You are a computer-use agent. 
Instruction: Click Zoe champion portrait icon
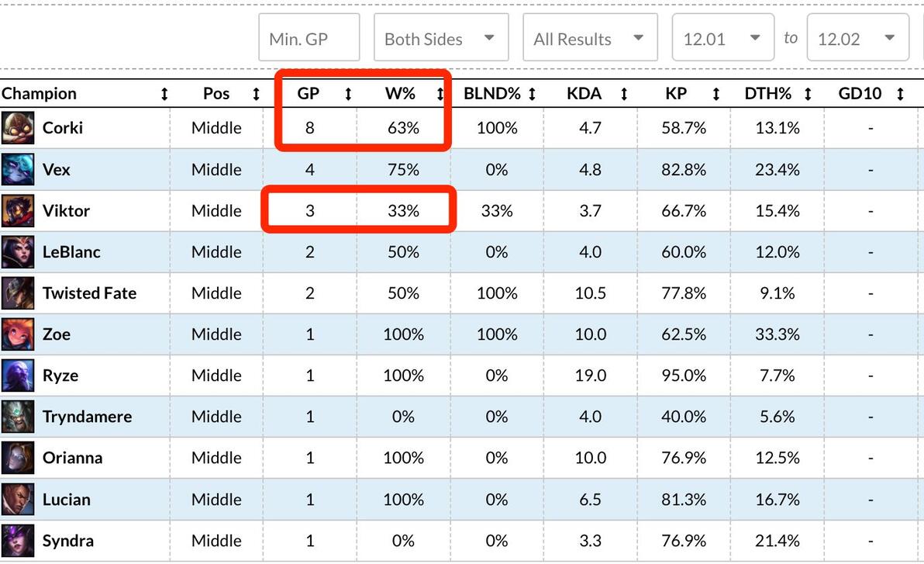point(17,334)
